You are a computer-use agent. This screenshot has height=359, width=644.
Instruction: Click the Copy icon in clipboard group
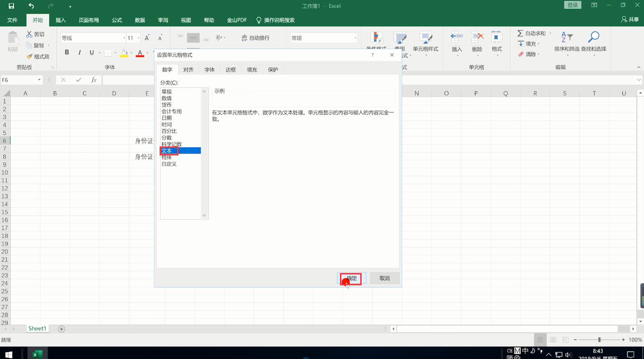point(29,45)
